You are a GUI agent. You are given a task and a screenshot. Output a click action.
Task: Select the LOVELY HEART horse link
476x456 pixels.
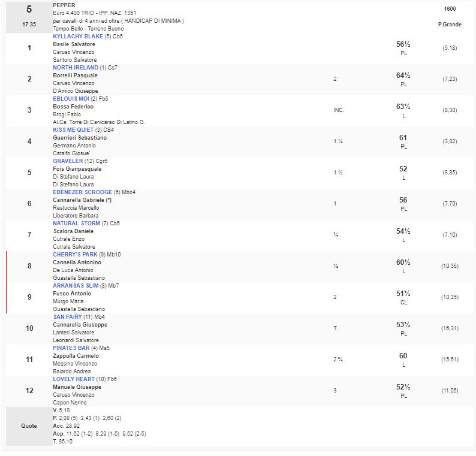(x=73, y=379)
